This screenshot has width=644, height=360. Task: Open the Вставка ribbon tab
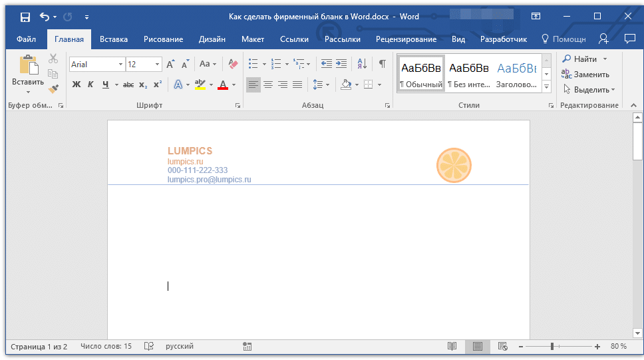(114, 39)
